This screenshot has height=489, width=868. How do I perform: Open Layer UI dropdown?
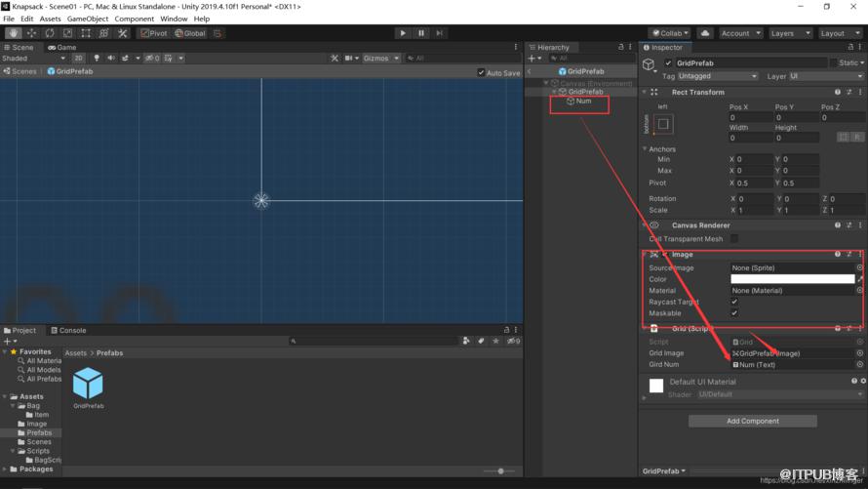pyautogui.click(x=826, y=76)
